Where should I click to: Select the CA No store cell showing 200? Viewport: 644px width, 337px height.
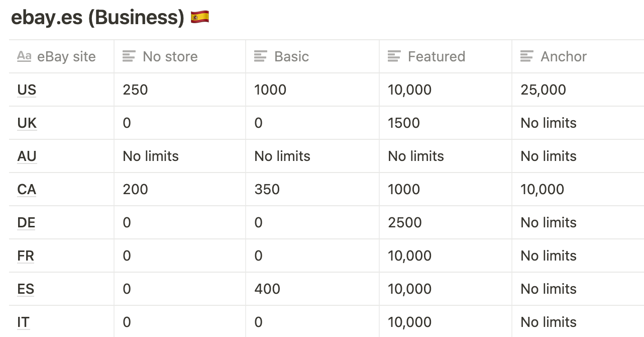point(180,189)
